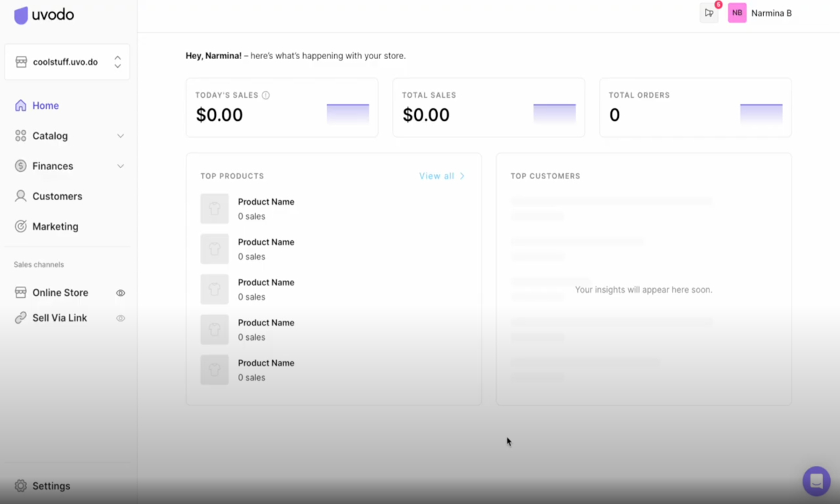
Task: Click the Customers person icon
Action: point(20,196)
